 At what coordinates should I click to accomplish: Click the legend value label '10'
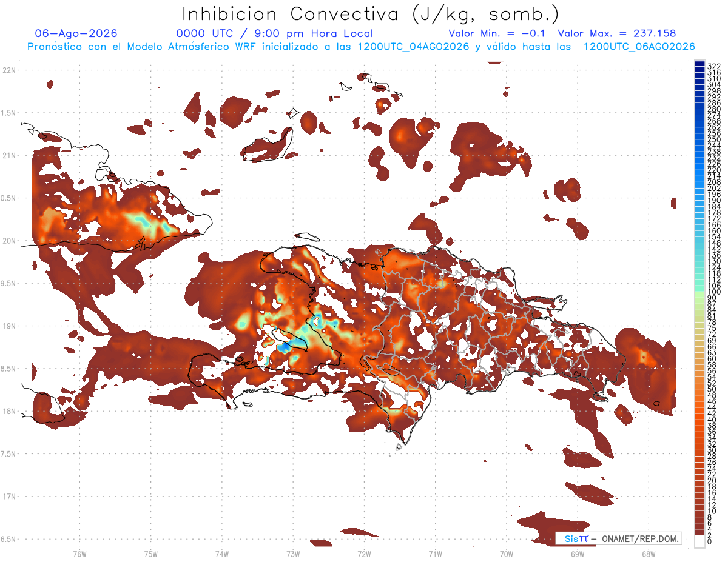tap(712, 510)
